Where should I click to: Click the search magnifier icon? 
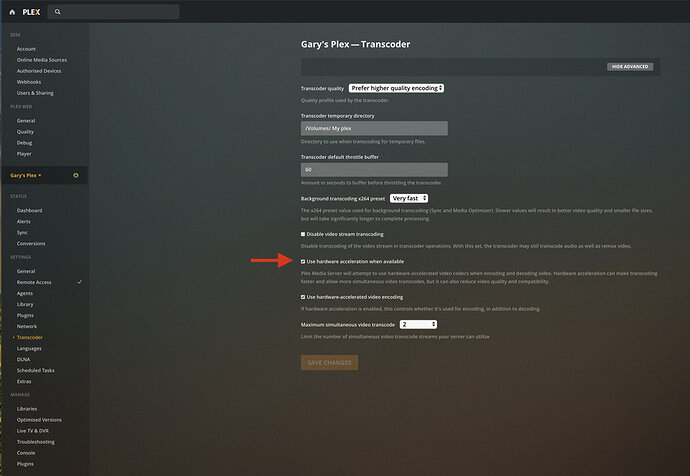tap(58, 12)
